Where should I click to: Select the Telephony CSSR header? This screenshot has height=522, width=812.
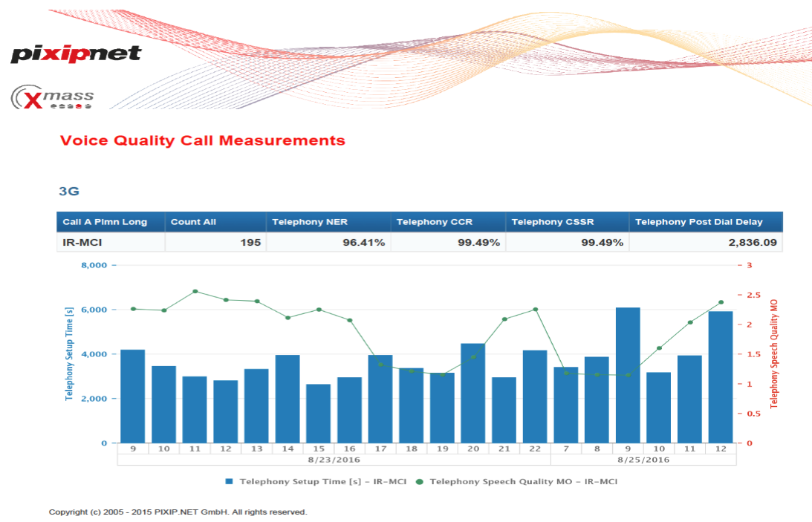[x=552, y=222]
